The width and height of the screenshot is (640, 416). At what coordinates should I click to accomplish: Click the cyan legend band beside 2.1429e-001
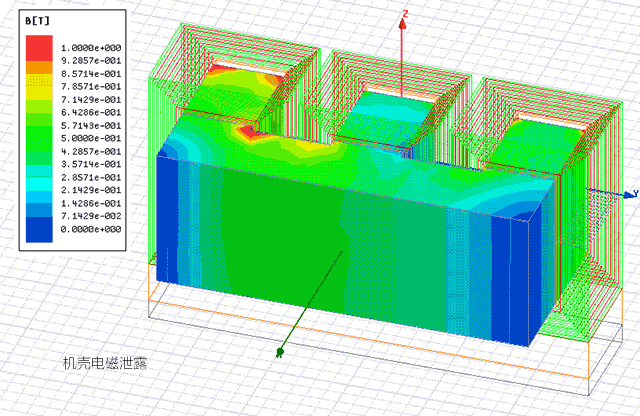pyautogui.click(x=39, y=185)
